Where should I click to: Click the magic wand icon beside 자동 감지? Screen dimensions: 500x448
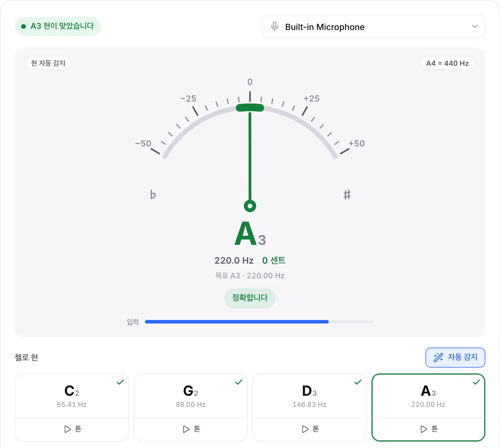438,357
